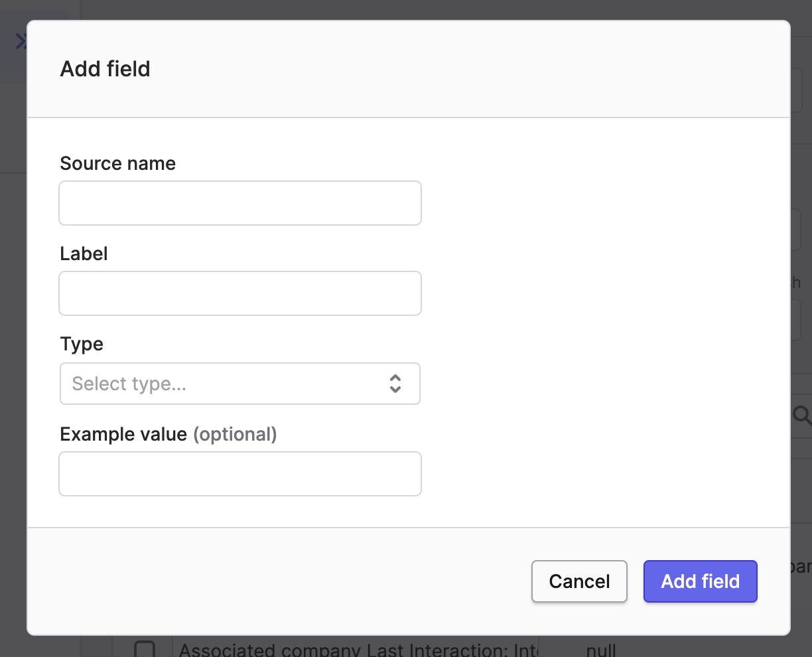Tick the Associated company Last Interaction checkbox
This screenshot has width=812, height=657.
click(145, 648)
